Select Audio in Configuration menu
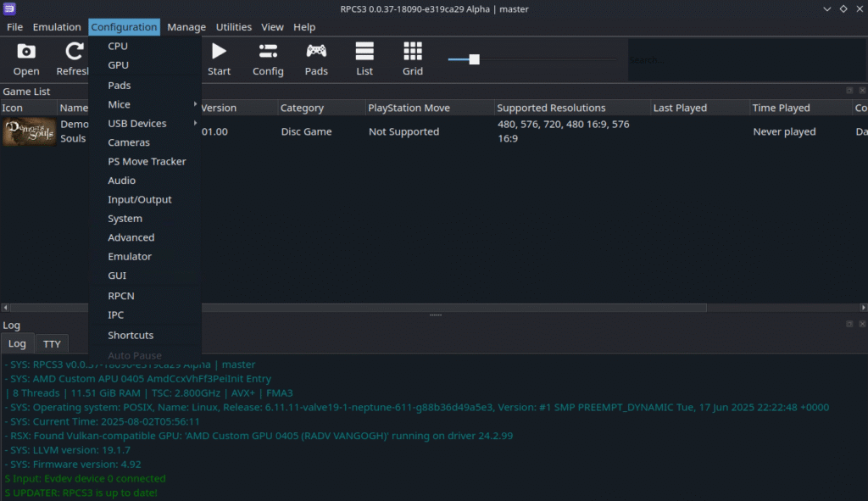The image size is (868, 501). coord(145,180)
